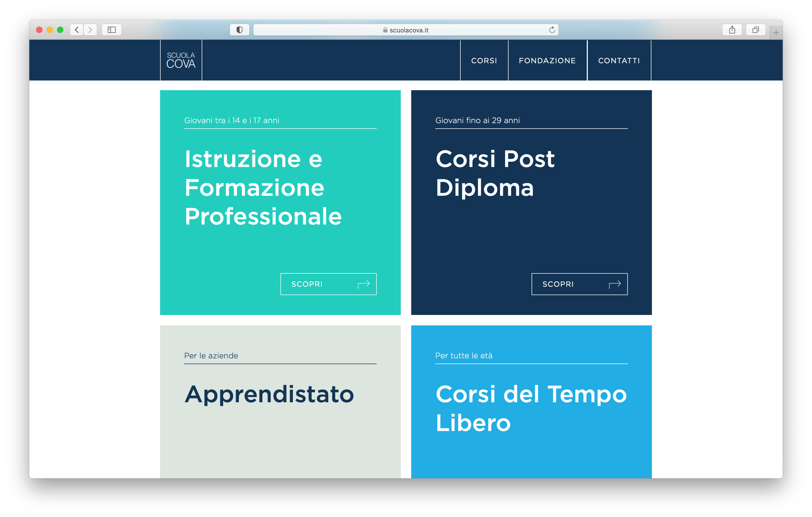Toggle the Safari sidebar button
Screen dimensions: 812x517
pyautogui.click(x=112, y=30)
